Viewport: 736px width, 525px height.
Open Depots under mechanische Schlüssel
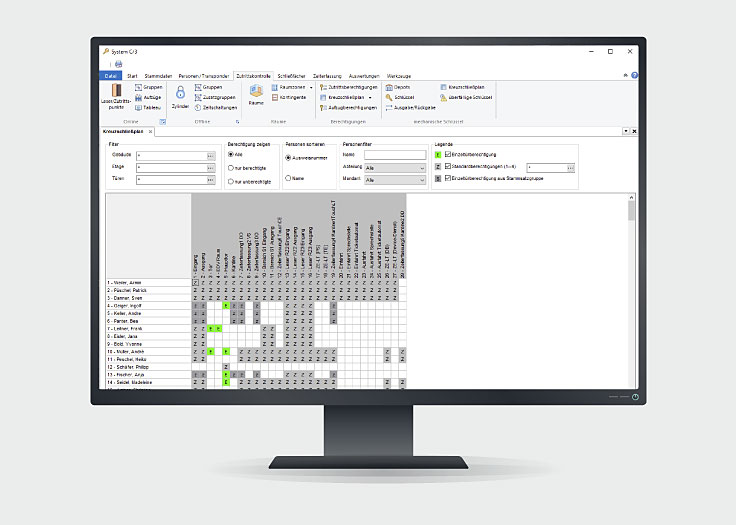398,87
